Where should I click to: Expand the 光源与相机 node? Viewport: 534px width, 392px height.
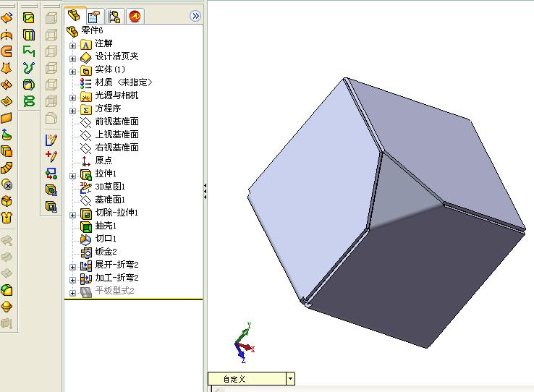(x=72, y=98)
